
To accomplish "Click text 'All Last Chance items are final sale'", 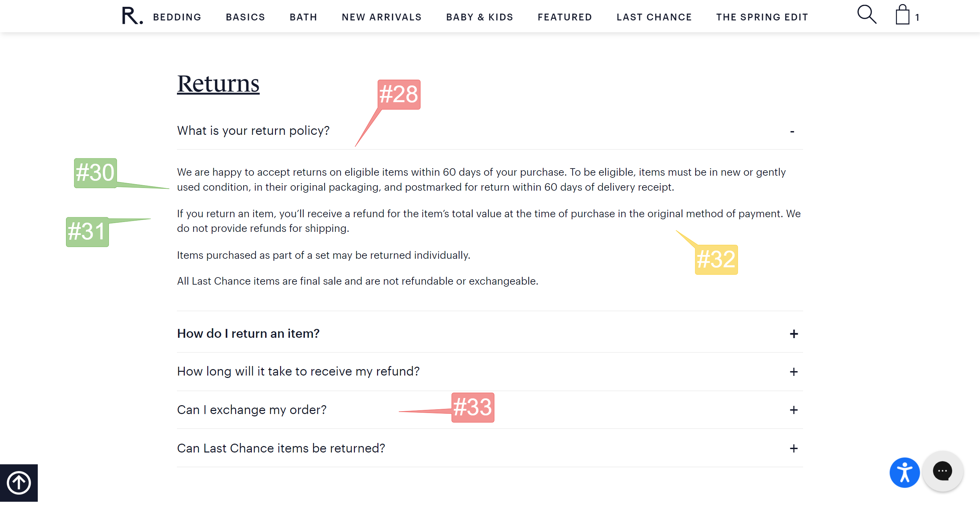I will coord(259,281).
